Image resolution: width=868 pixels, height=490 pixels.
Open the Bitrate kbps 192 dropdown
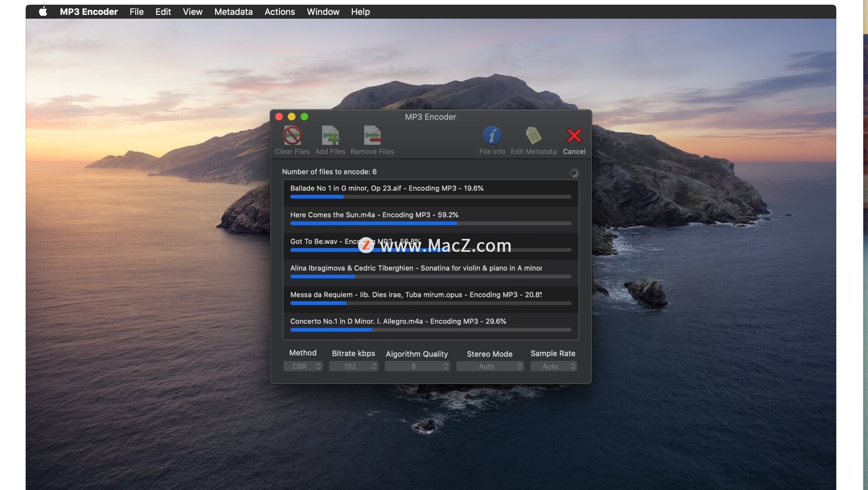click(353, 366)
